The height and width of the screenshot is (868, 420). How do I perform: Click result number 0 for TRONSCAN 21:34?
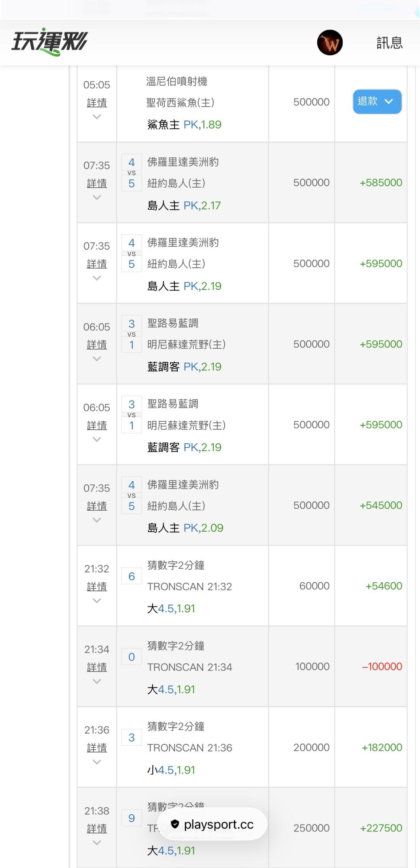131,657
